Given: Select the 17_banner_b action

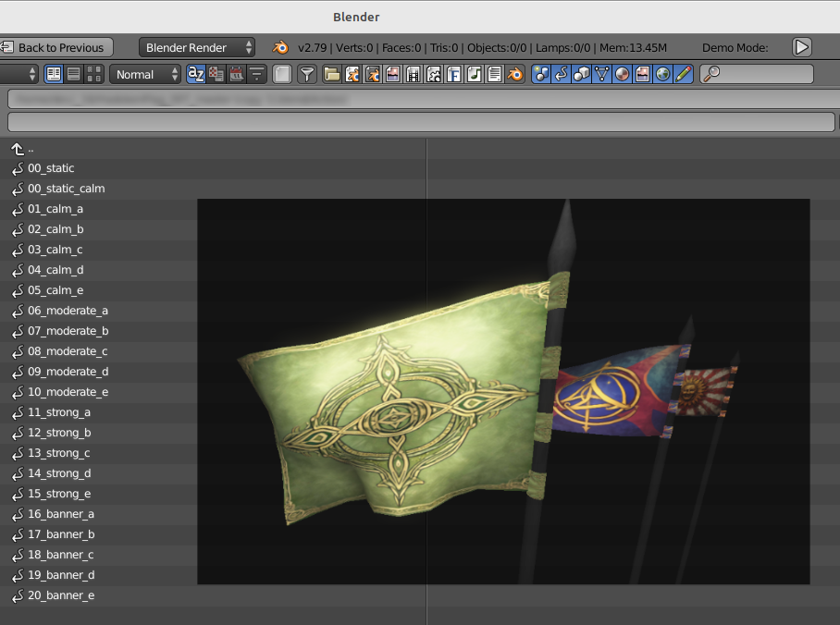Looking at the screenshot, I should point(61,534).
